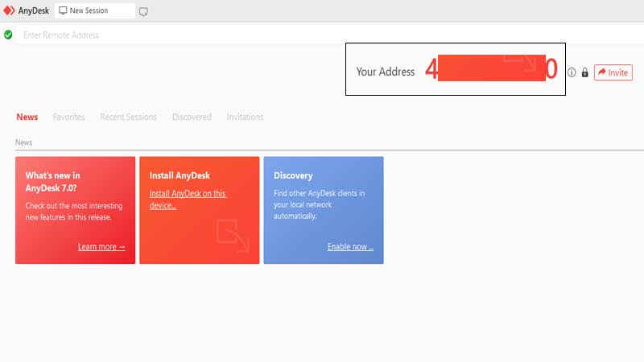Open the Recent Sessions tab
The image size is (644, 362).
click(x=128, y=117)
